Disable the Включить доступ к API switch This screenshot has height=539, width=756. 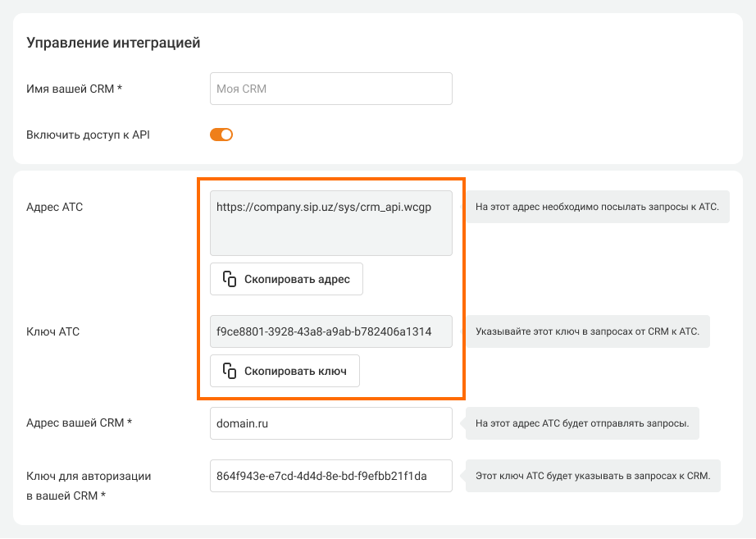pyautogui.click(x=221, y=135)
